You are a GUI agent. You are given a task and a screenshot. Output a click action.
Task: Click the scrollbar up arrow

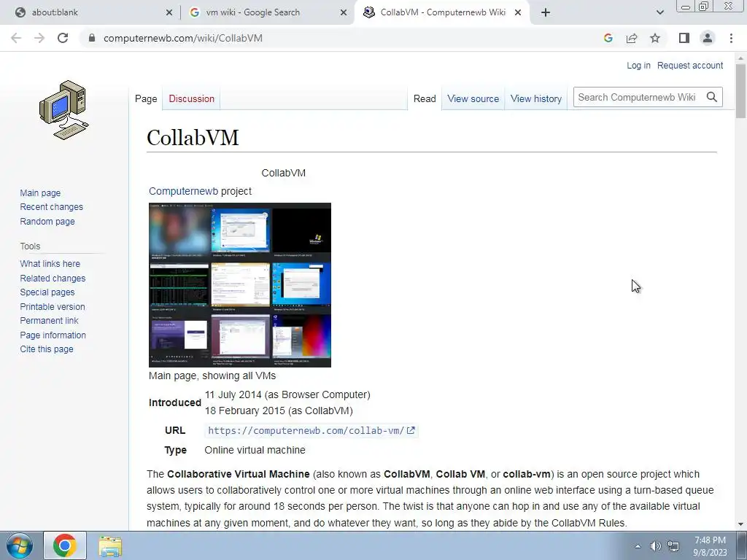click(741, 58)
